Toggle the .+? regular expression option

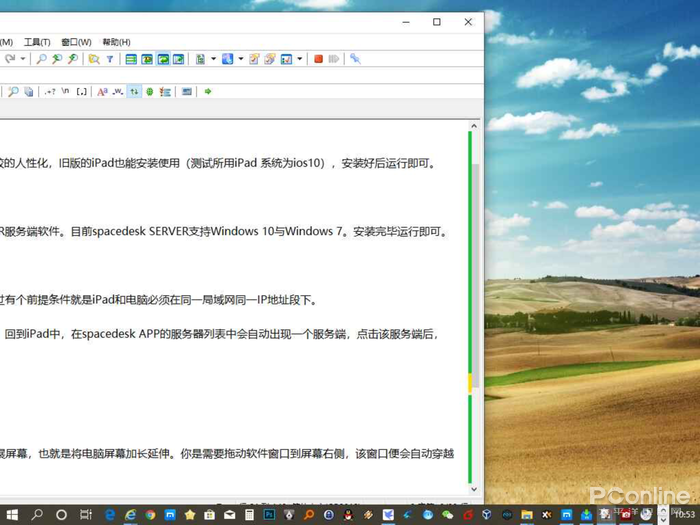point(49,92)
